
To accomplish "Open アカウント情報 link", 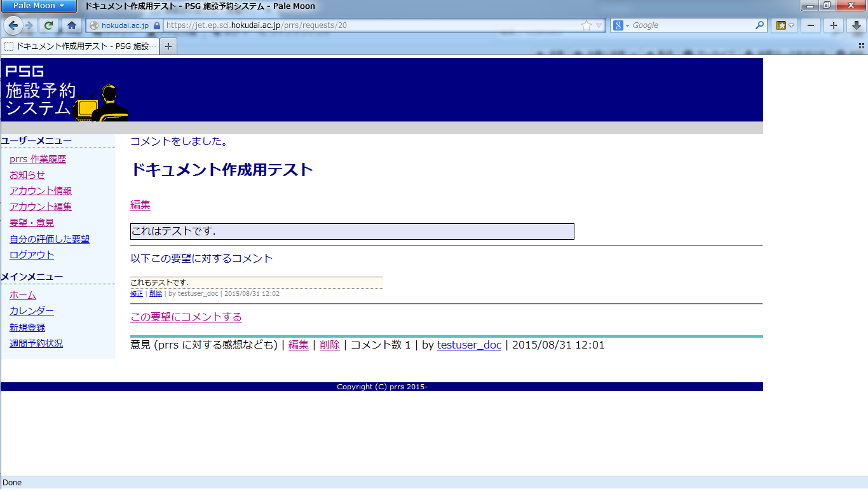I will (x=41, y=191).
